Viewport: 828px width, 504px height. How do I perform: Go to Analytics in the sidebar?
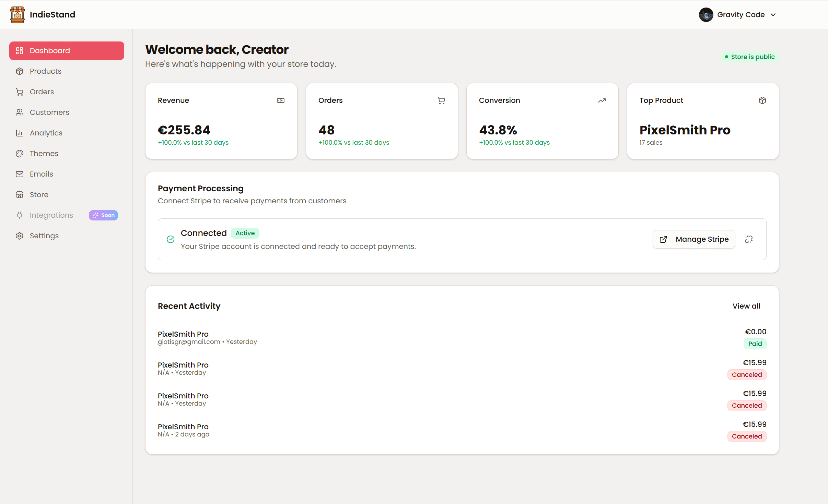coord(46,133)
